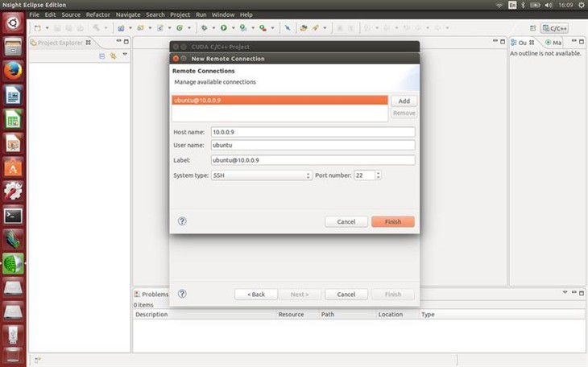Viewport: 588px width, 367px height.
Task: Open Search toolbar dropdown arrow
Action: (x=325, y=28)
